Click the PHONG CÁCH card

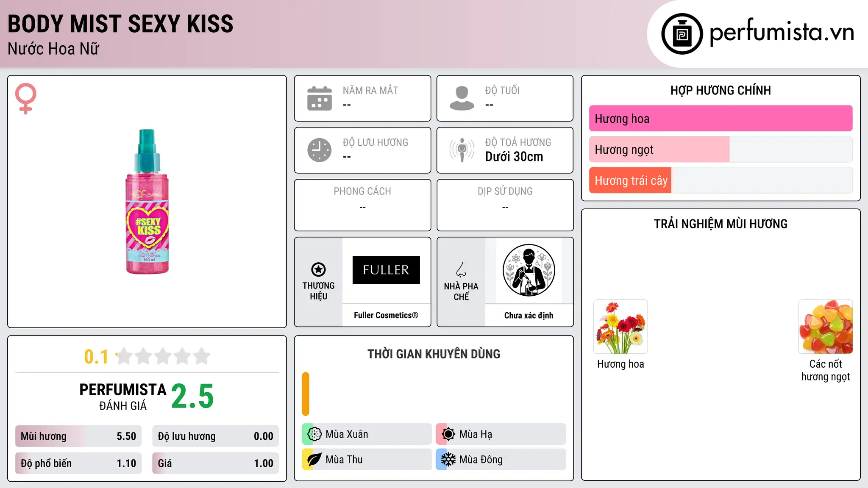click(362, 205)
